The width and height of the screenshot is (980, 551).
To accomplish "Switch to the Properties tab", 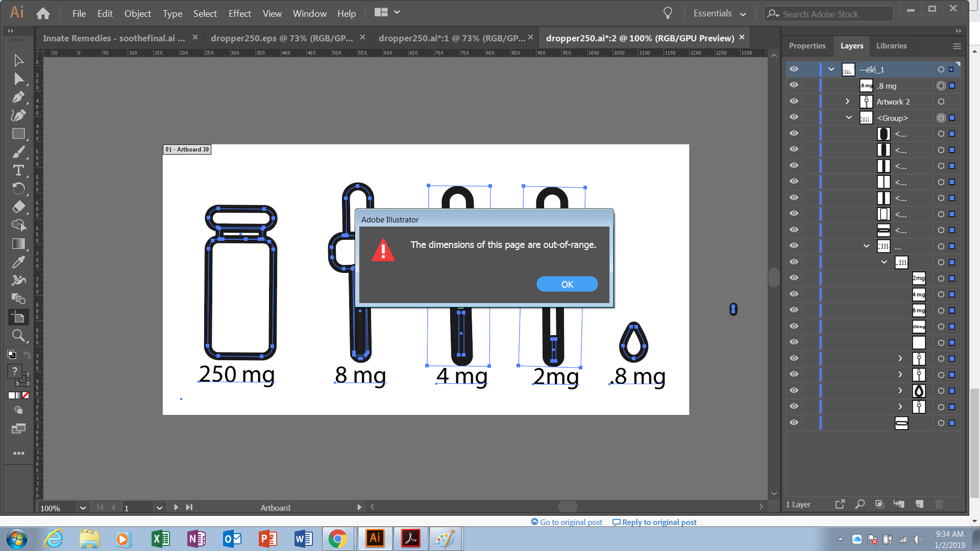I will (x=806, y=46).
